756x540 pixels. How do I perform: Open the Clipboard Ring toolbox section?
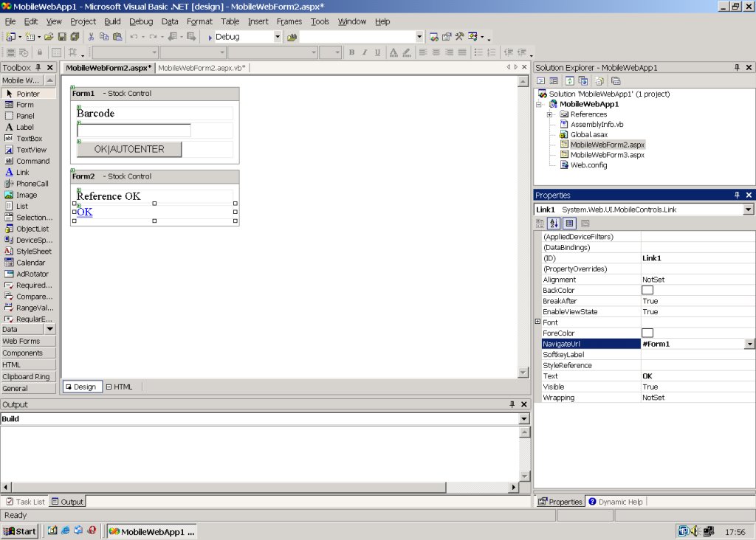[28, 377]
